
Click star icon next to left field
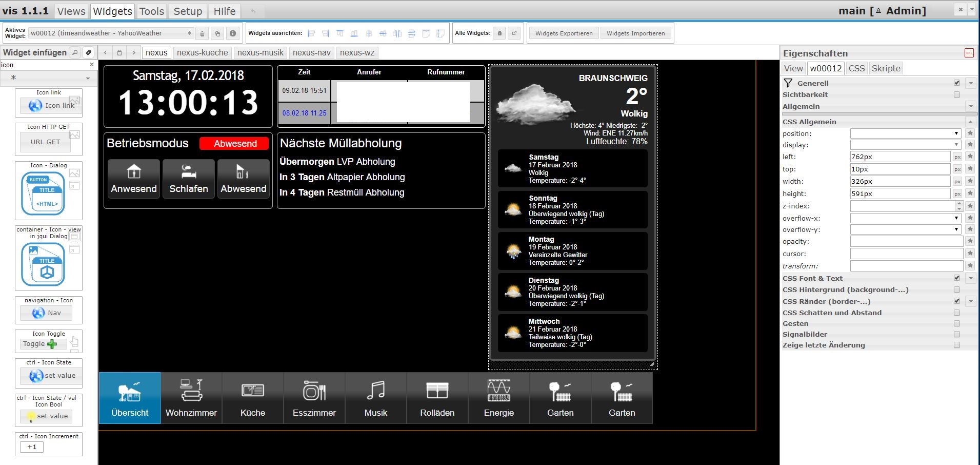pyautogui.click(x=970, y=157)
